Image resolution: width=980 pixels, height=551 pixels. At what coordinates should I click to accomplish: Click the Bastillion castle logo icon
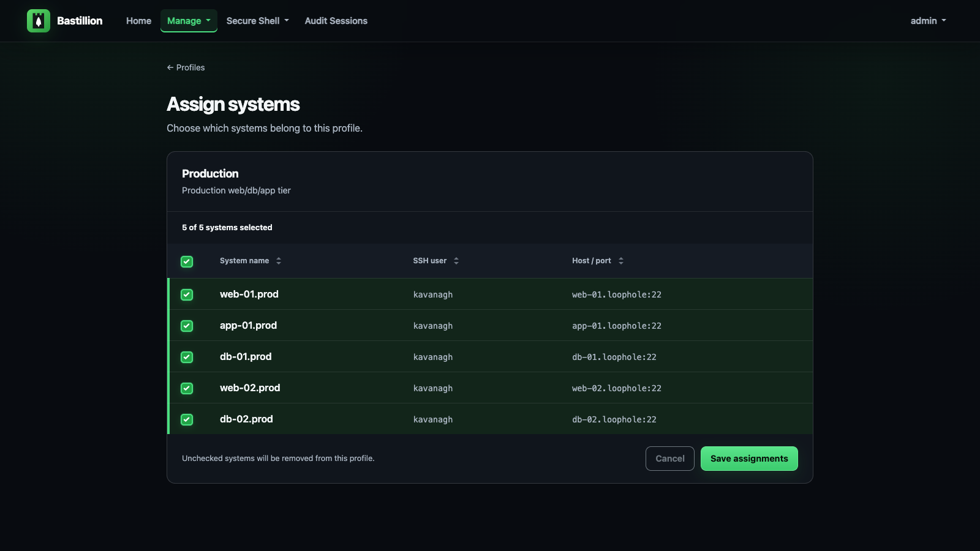click(39, 21)
